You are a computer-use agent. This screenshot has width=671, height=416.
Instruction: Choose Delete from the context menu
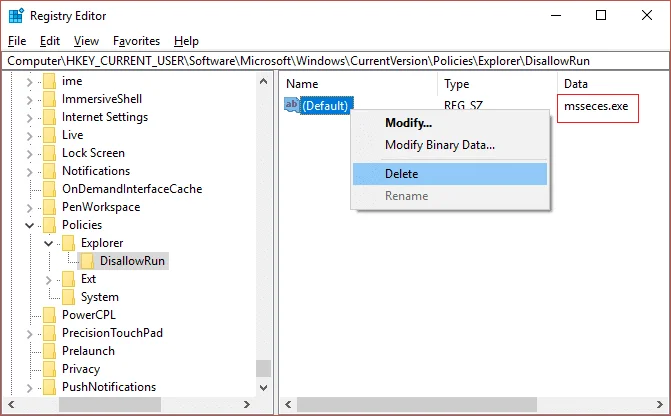(x=450, y=174)
